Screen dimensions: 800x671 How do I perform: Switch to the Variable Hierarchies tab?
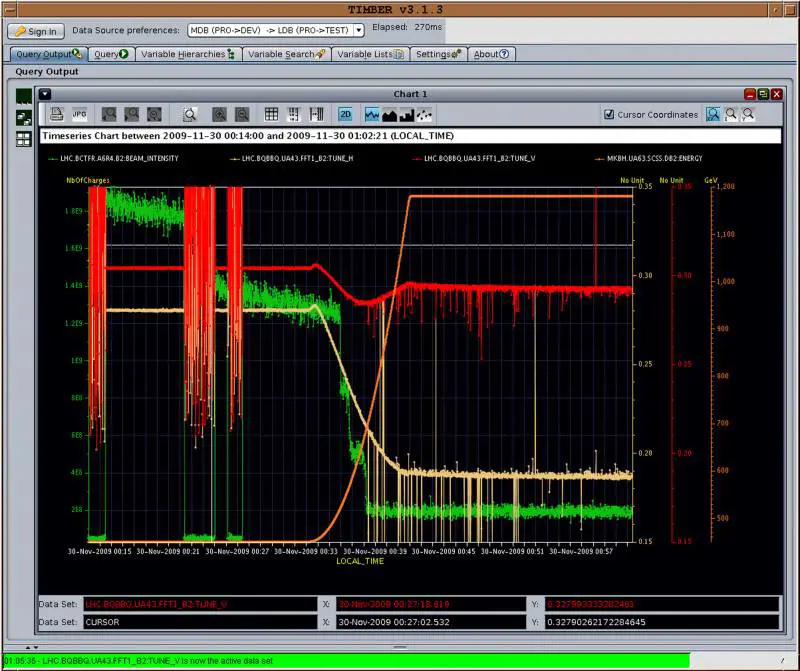pyautogui.click(x=188, y=54)
